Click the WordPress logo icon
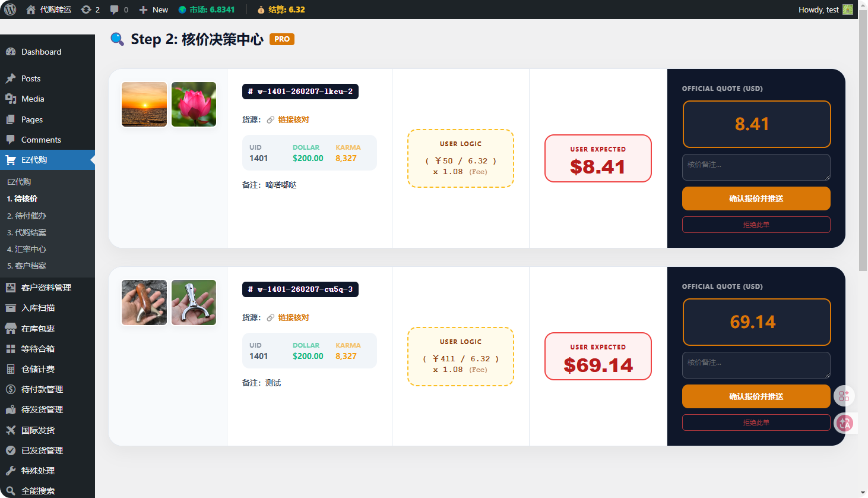 (x=10, y=10)
